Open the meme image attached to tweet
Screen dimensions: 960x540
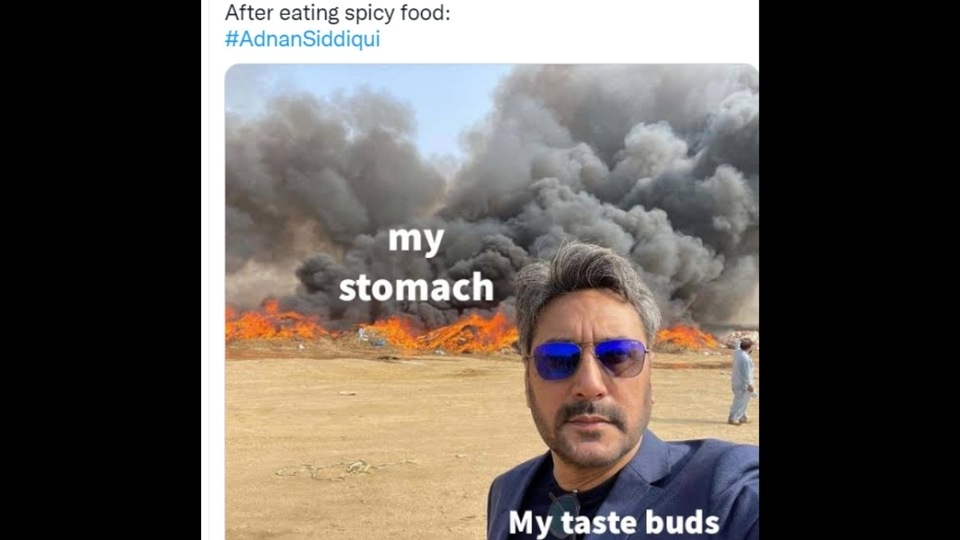492,302
